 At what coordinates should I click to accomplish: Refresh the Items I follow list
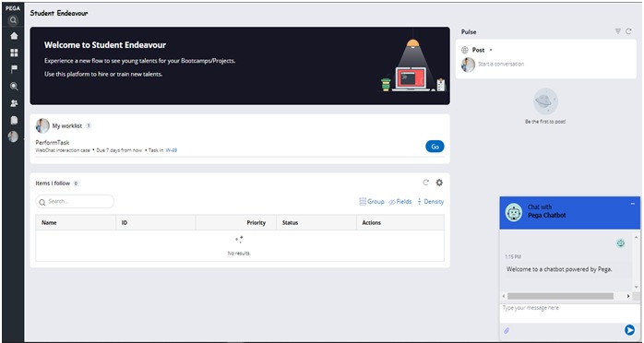pyautogui.click(x=426, y=183)
